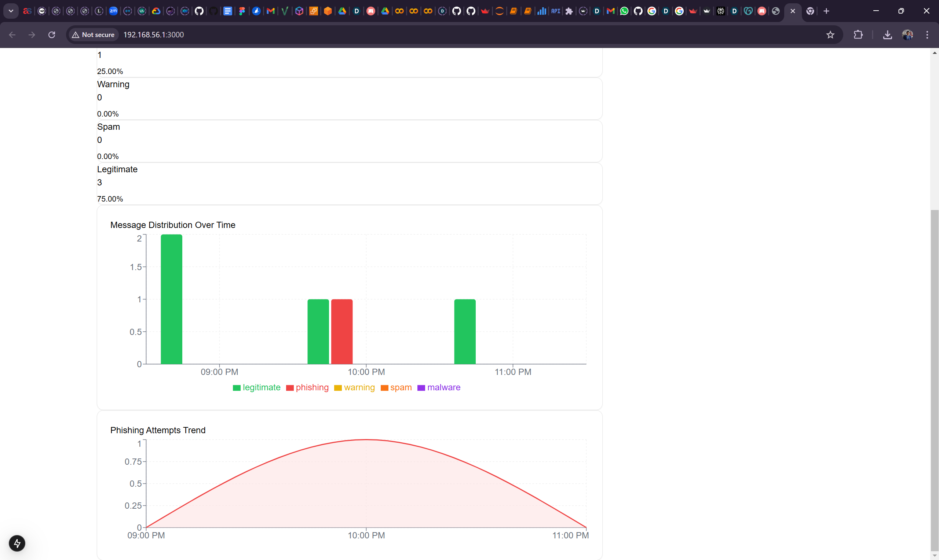Open the Downloads icon in toolbar

(x=887, y=35)
